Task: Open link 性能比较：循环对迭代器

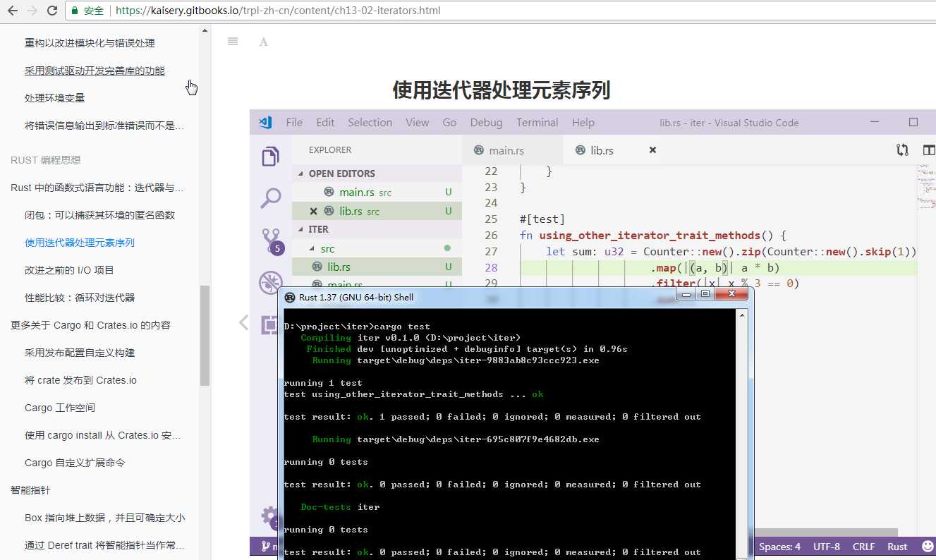Action: tap(80, 298)
